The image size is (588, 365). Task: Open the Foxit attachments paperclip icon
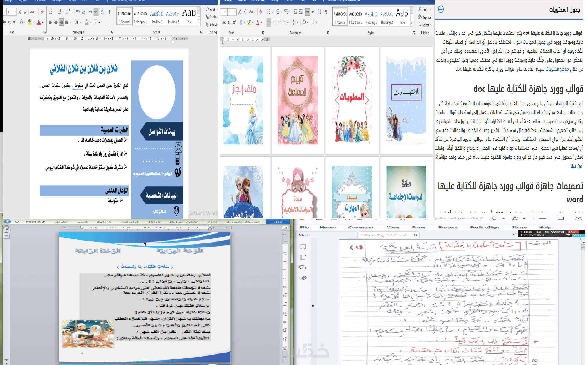tap(303, 278)
